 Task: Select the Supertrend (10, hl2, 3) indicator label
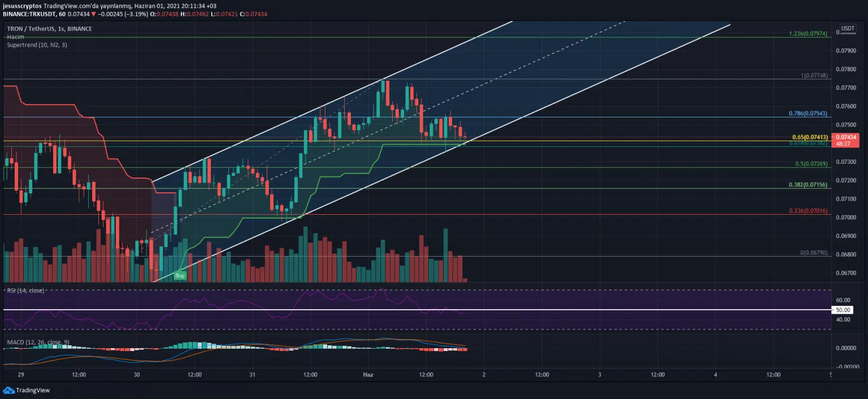tap(37, 45)
